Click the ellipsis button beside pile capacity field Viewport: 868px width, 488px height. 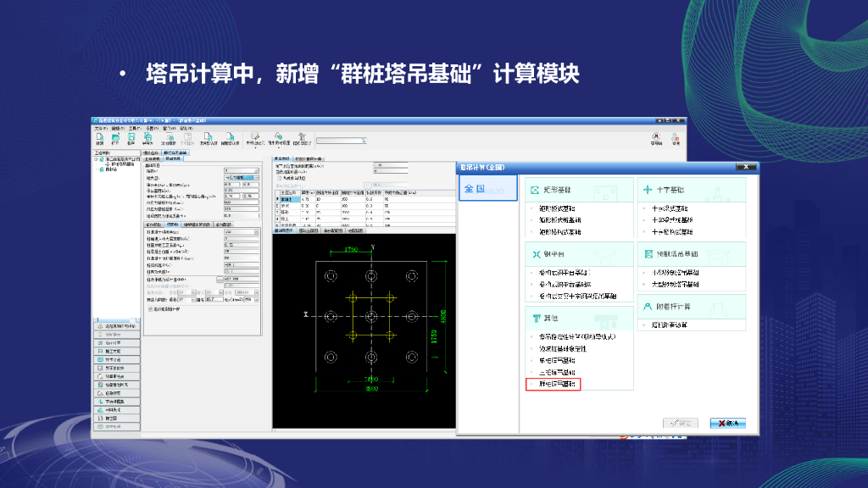(x=220, y=280)
